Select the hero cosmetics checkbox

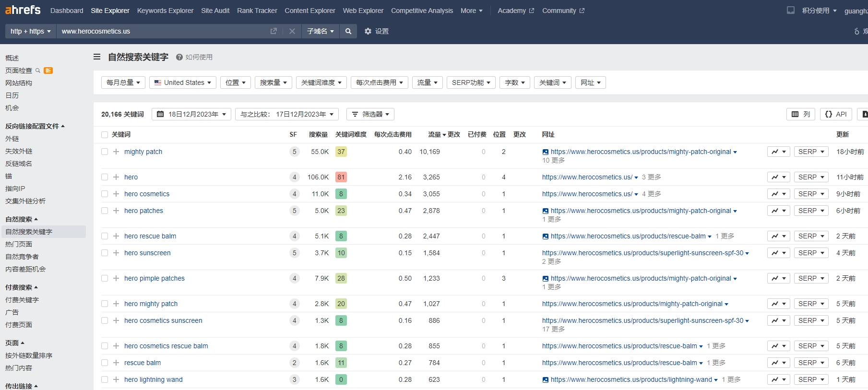click(105, 194)
